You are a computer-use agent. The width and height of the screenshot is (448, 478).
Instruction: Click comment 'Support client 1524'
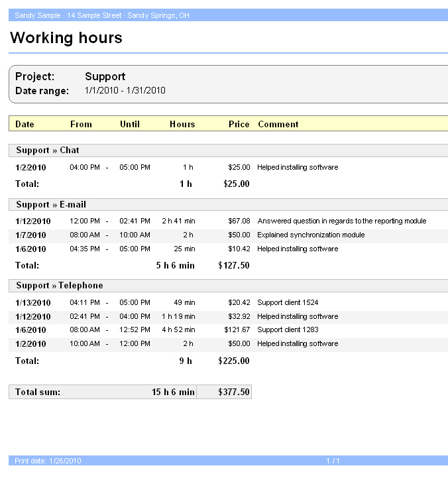288,303
